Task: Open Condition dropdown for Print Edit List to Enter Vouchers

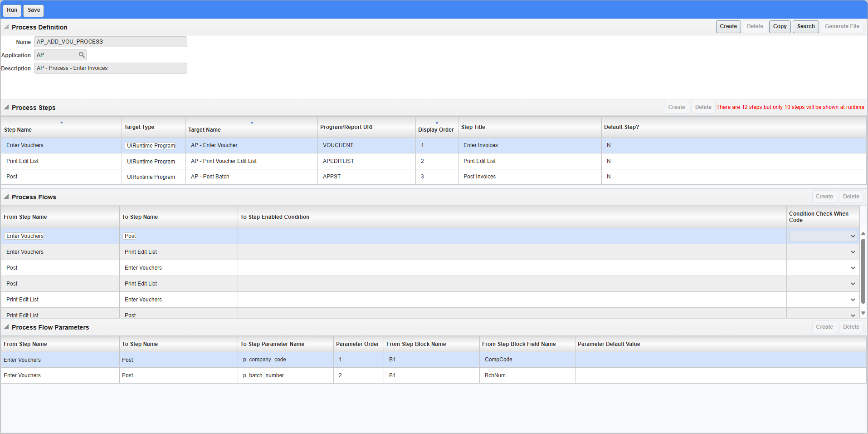Action: [x=853, y=300]
